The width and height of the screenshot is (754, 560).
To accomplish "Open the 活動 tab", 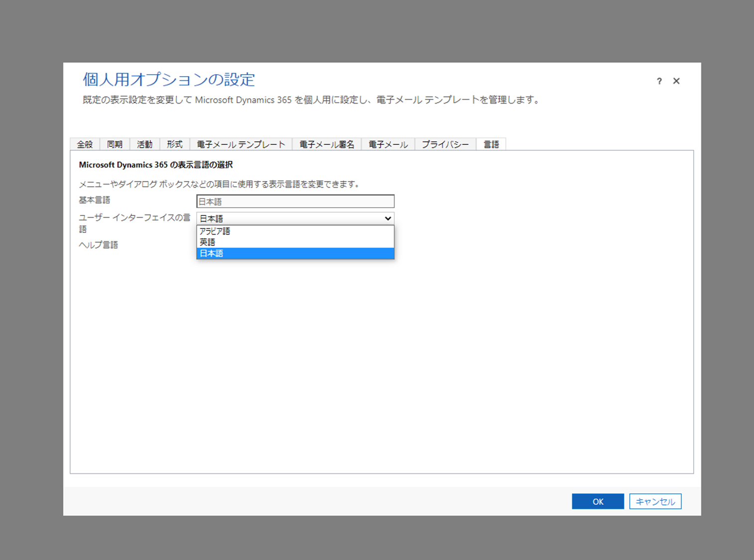I will pos(144,144).
